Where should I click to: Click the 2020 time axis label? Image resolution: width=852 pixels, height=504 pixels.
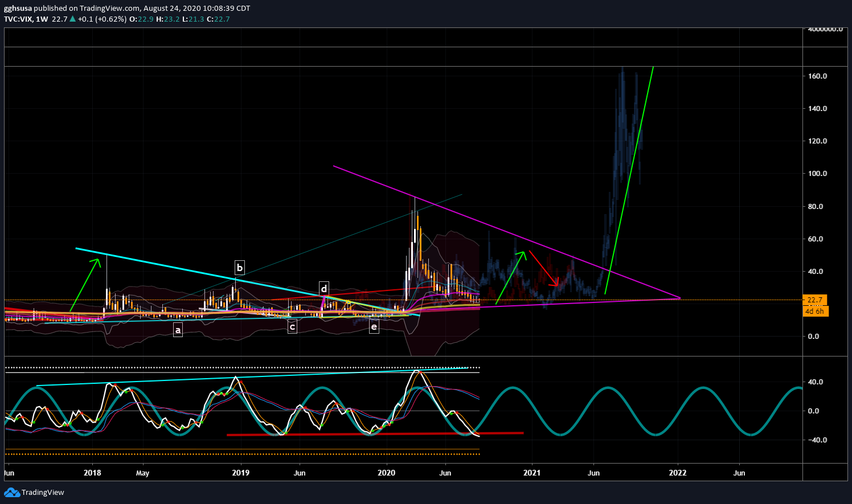click(387, 473)
